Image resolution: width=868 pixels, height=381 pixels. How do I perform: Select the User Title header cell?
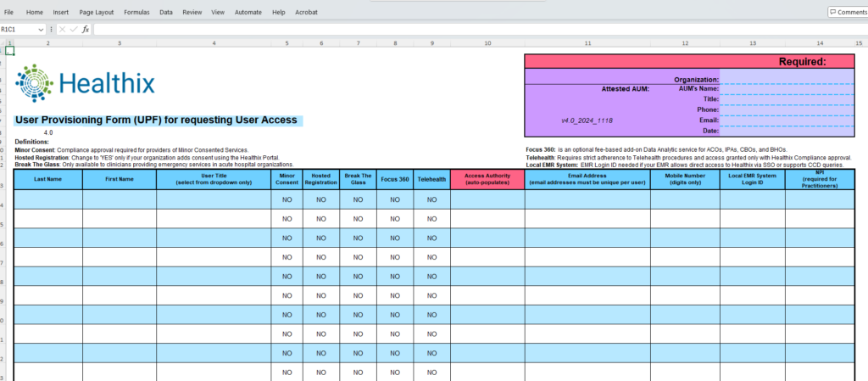[x=214, y=179]
